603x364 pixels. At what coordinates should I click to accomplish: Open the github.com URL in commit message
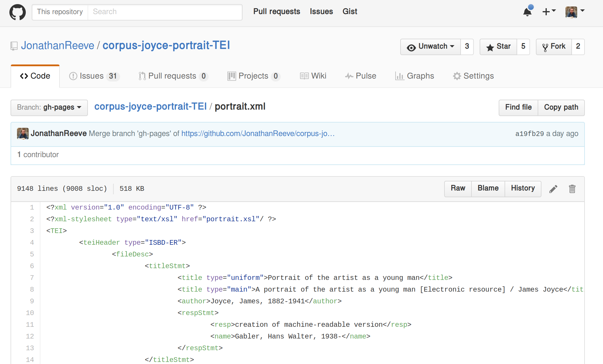(258, 134)
